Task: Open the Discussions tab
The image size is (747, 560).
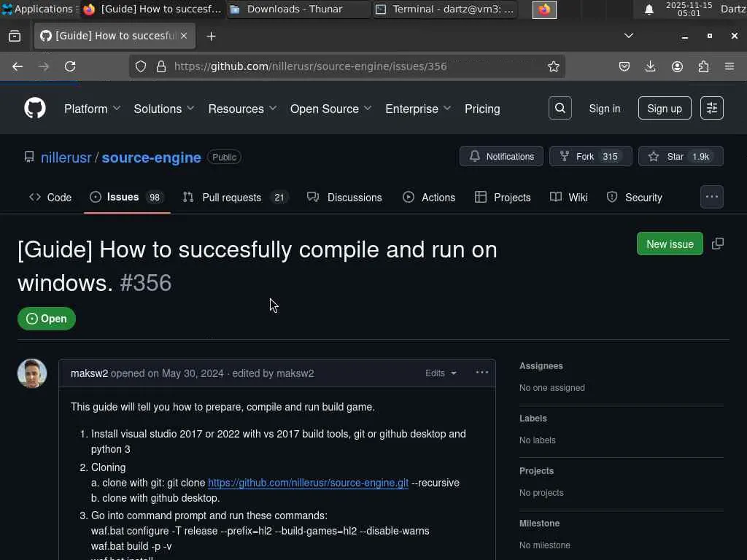Action: [344, 197]
